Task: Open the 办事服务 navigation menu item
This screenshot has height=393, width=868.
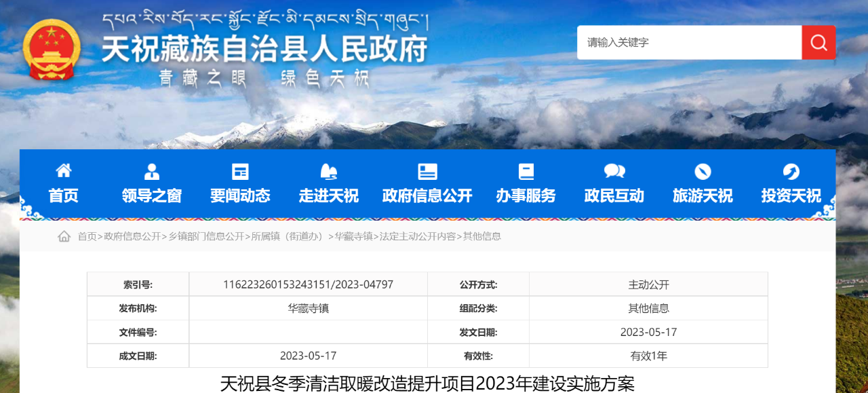Action: (526, 195)
